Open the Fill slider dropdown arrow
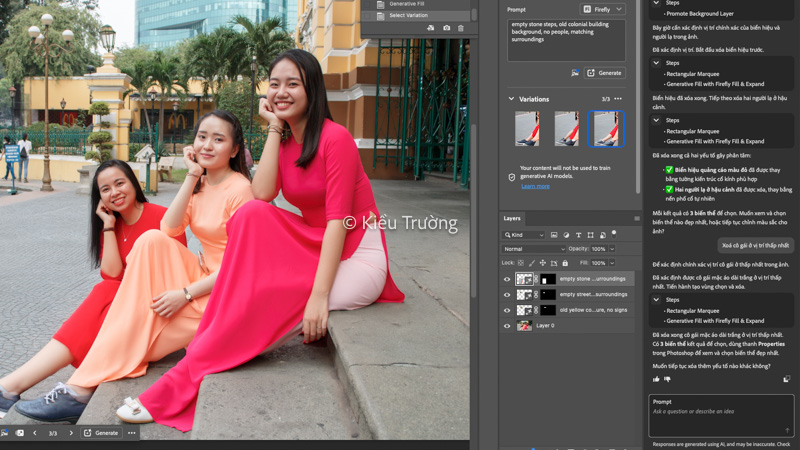The height and width of the screenshot is (450, 800). click(612, 263)
